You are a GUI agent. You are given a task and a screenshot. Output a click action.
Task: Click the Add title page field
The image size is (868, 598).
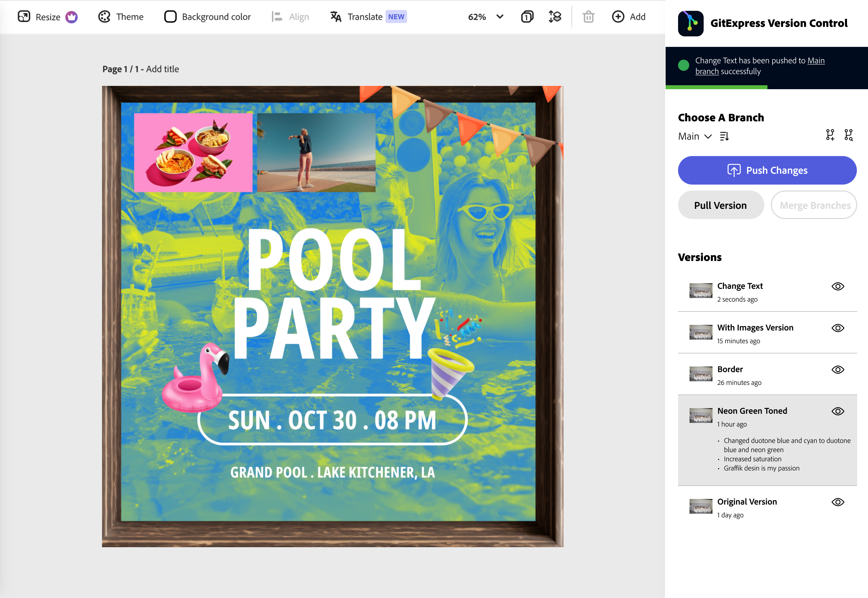click(162, 69)
